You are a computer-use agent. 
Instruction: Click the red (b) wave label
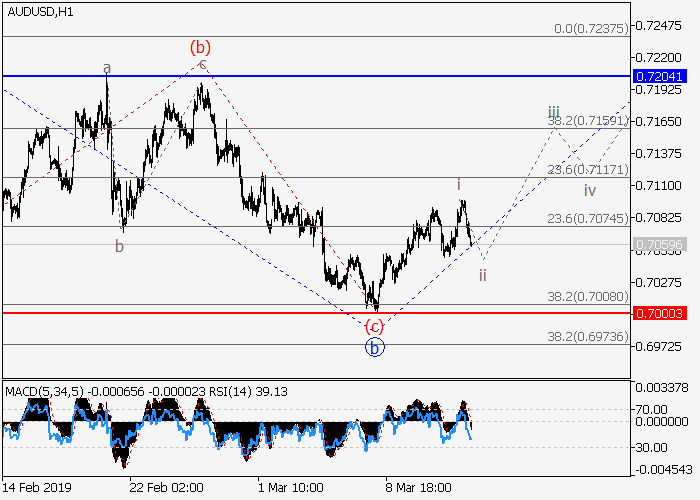pos(200,46)
